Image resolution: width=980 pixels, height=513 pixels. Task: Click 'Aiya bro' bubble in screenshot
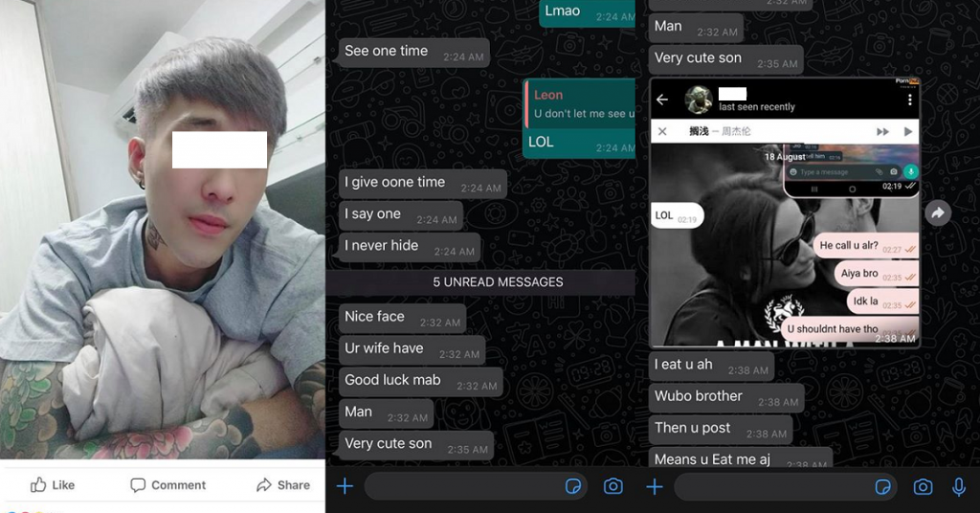pyautogui.click(x=877, y=275)
